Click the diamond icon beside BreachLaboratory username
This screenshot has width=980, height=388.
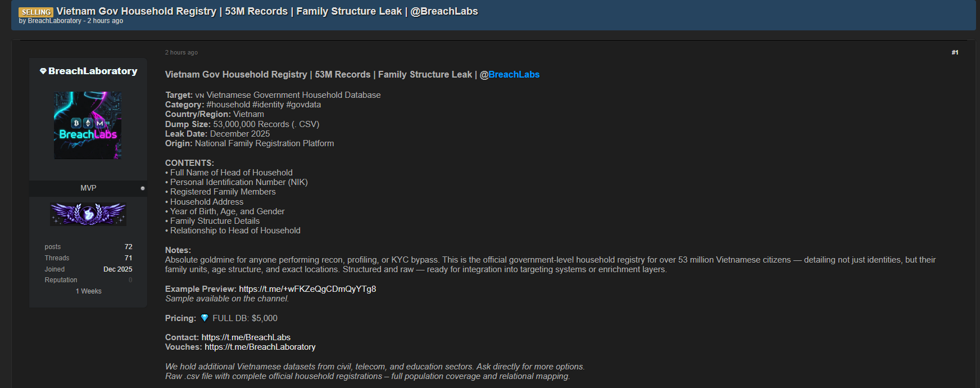click(x=43, y=71)
